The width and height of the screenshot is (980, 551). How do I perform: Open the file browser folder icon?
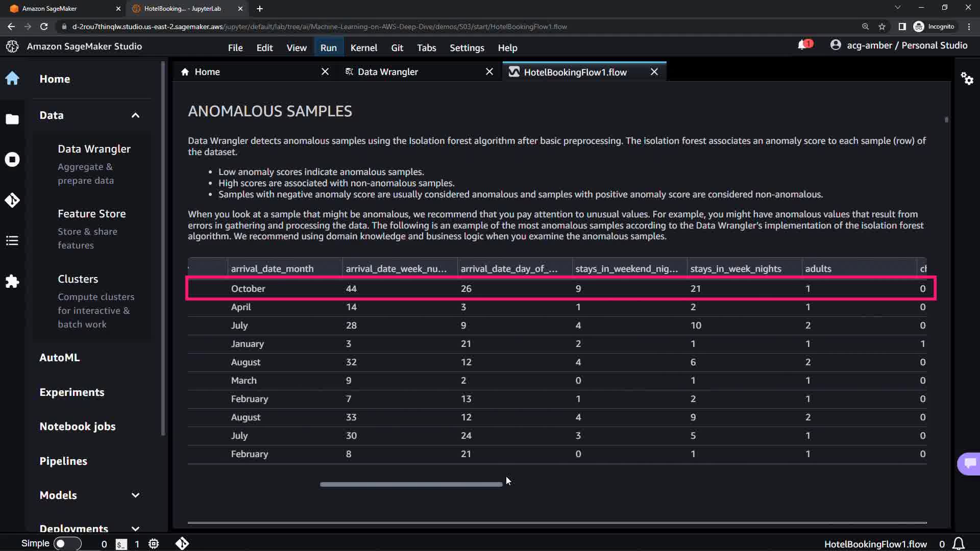coord(12,119)
